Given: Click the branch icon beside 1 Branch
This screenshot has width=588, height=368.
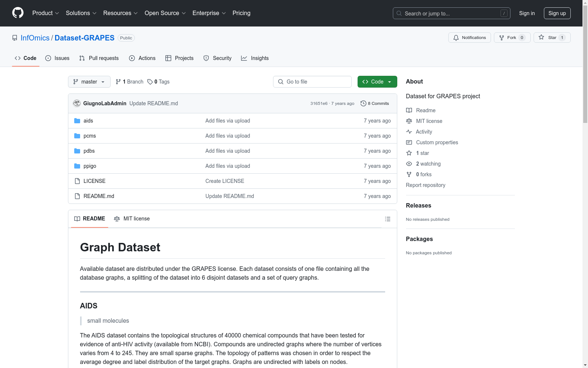Looking at the screenshot, I should tap(118, 82).
